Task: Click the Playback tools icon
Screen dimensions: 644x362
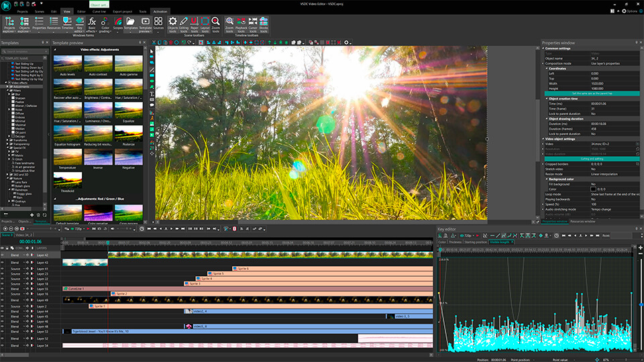Action: [x=241, y=25]
